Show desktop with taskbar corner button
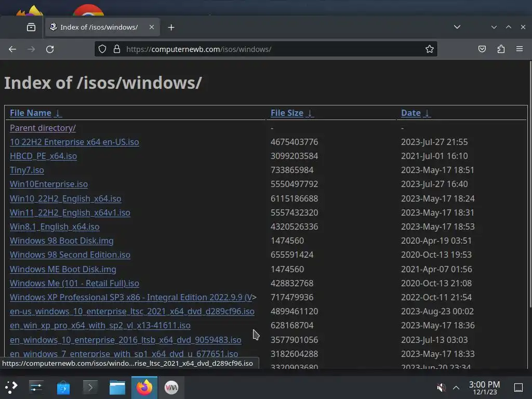The width and height of the screenshot is (532, 399). [518, 388]
